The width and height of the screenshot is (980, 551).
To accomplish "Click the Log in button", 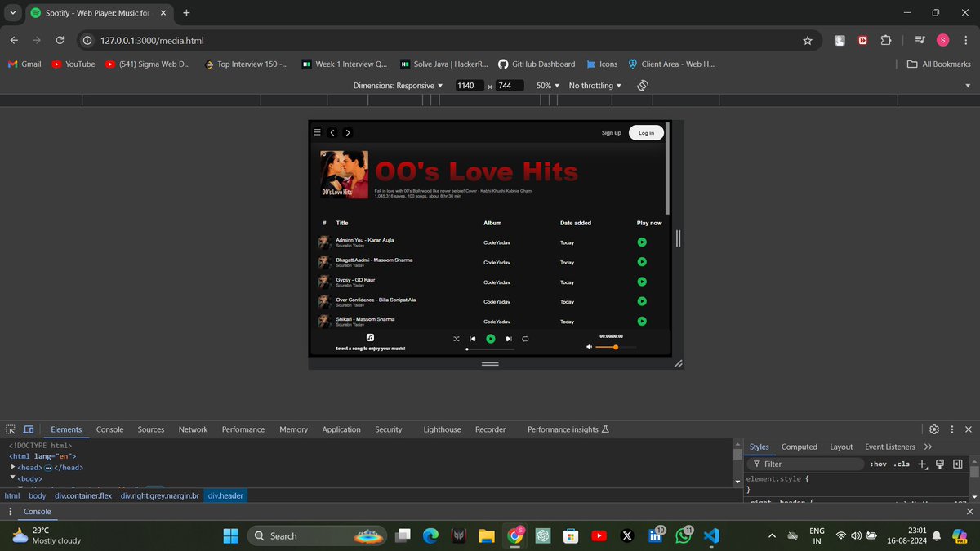I will click(646, 133).
